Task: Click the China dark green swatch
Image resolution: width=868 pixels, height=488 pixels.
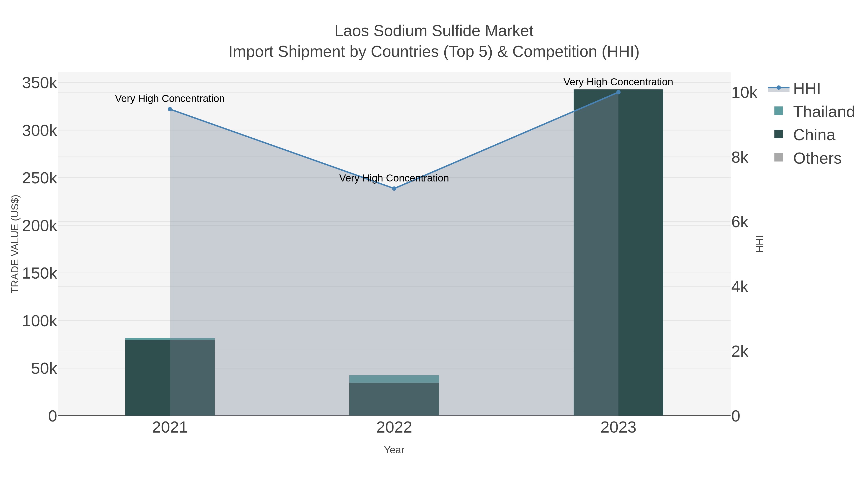Action: click(779, 134)
